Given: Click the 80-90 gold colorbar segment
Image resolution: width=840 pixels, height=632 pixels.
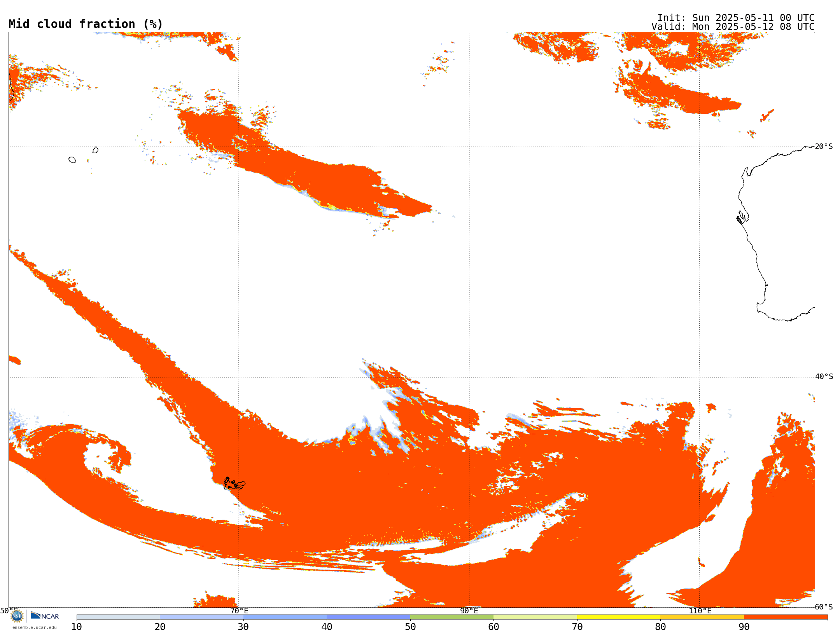Looking at the screenshot, I should [x=702, y=617].
